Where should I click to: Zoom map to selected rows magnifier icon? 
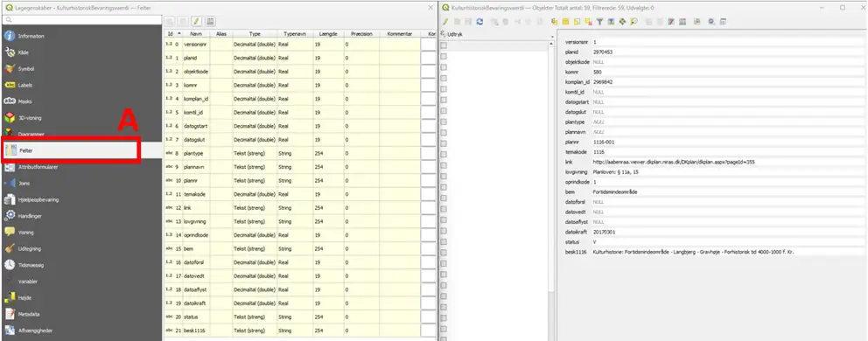pos(633,22)
